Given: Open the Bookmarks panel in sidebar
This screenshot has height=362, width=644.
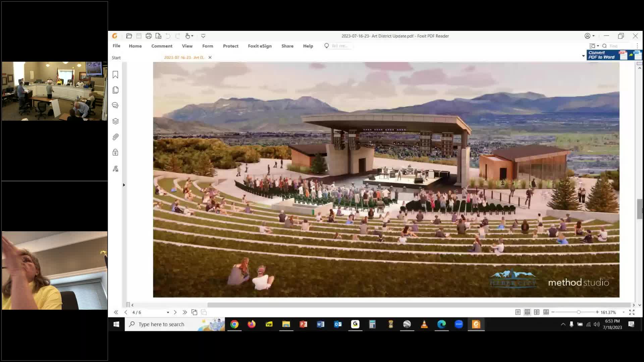Looking at the screenshot, I should (x=115, y=75).
